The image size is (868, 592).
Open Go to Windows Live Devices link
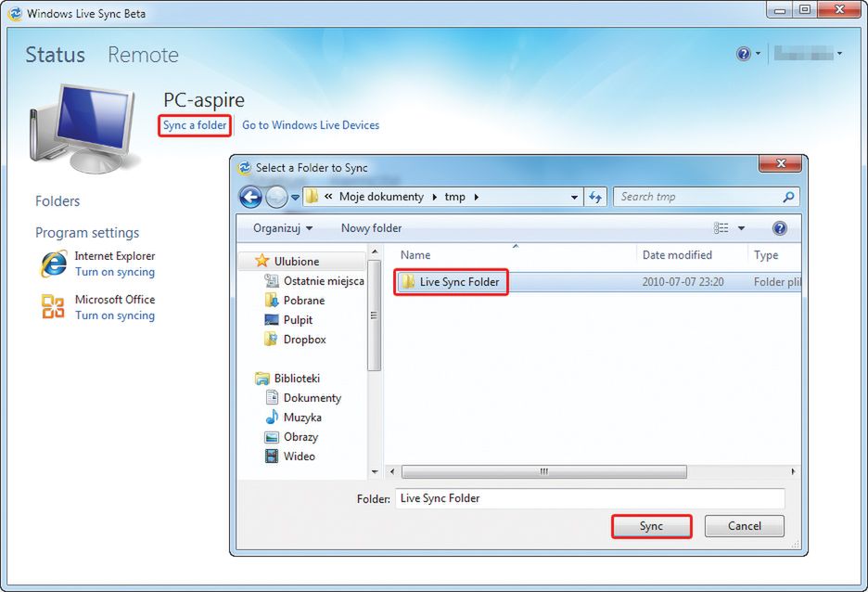click(311, 125)
